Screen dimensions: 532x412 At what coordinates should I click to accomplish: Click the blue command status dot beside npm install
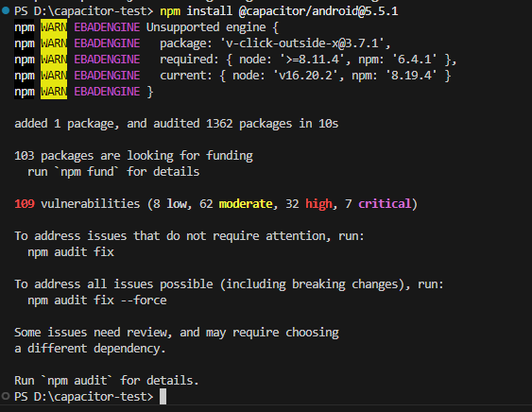pos(6,10)
